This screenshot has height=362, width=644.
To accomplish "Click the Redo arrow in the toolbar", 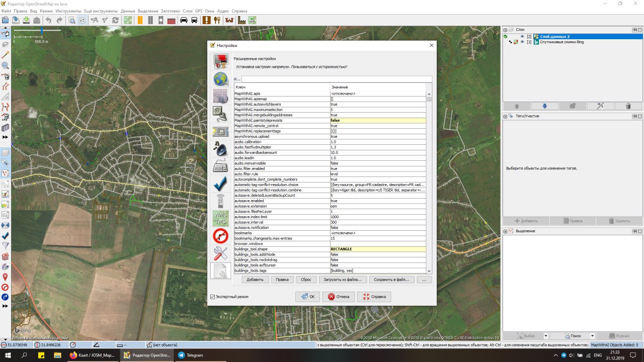I will (x=59, y=20).
